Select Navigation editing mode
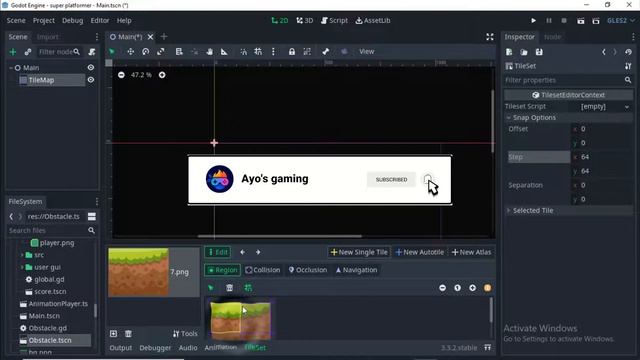 click(x=357, y=270)
